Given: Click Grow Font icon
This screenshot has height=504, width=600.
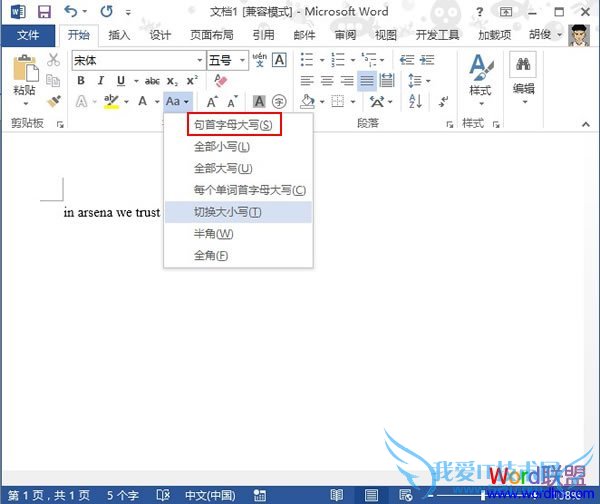Looking at the screenshot, I should click(x=212, y=102).
